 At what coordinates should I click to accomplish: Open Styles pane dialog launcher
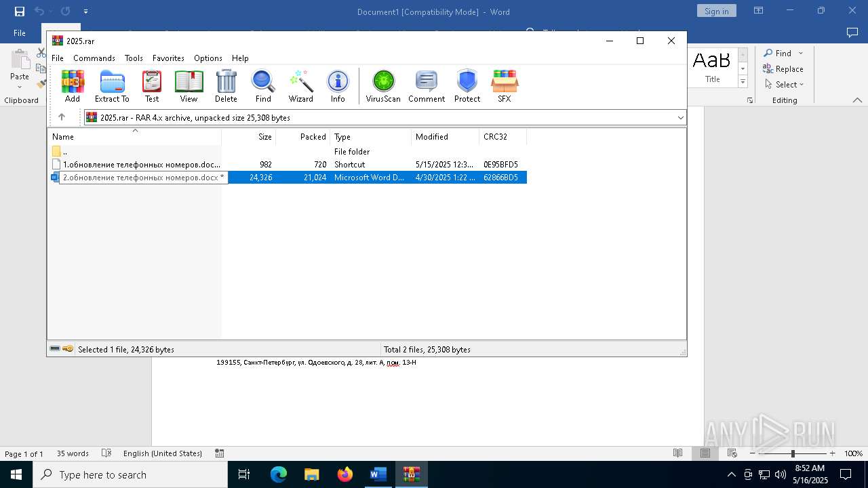coord(750,100)
